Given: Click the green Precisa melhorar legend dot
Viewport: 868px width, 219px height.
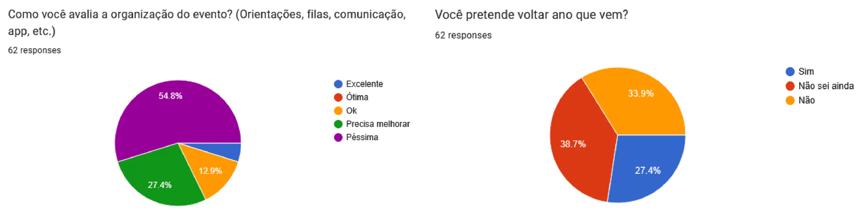Looking at the screenshot, I should pyautogui.click(x=338, y=124).
